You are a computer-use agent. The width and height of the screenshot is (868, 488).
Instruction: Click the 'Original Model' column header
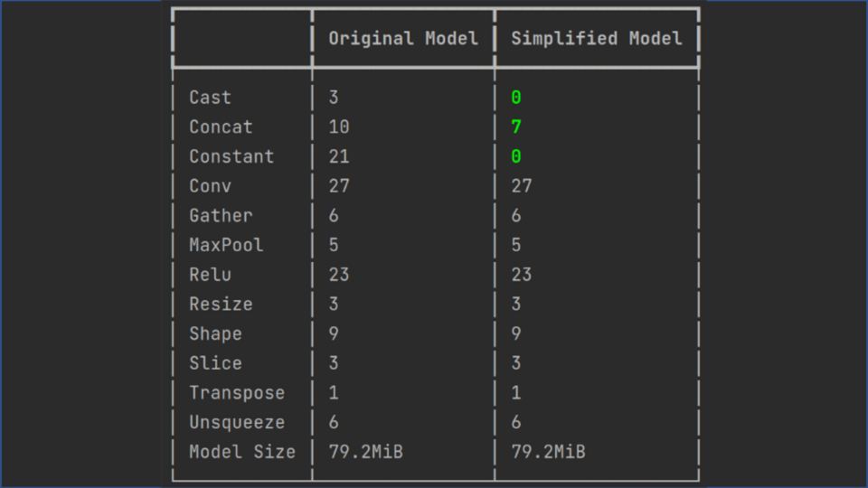pos(403,39)
